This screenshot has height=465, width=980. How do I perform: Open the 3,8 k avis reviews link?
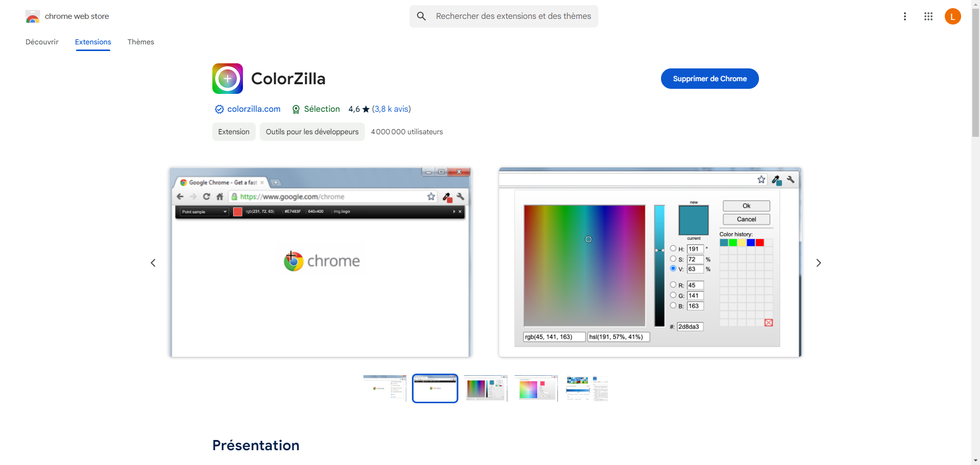pyautogui.click(x=391, y=109)
